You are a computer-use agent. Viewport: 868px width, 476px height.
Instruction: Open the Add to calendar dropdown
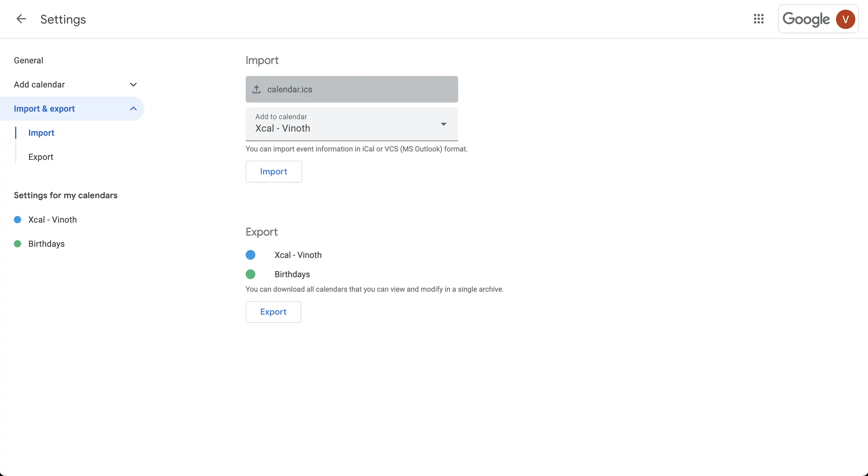(x=352, y=124)
